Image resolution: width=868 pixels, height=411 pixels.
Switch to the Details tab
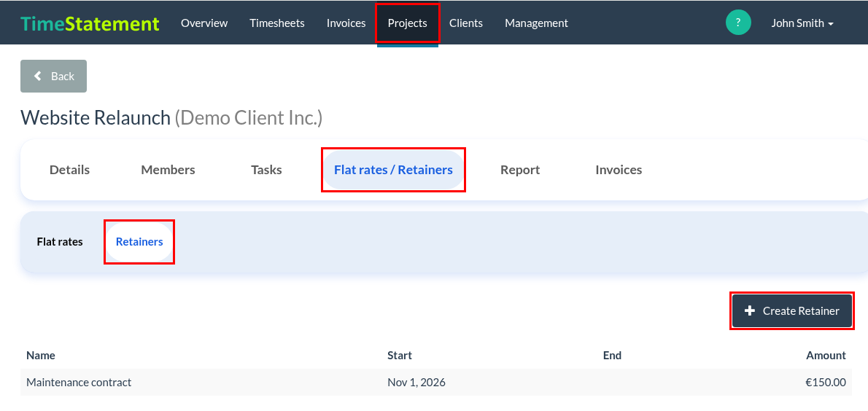pyautogui.click(x=70, y=170)
